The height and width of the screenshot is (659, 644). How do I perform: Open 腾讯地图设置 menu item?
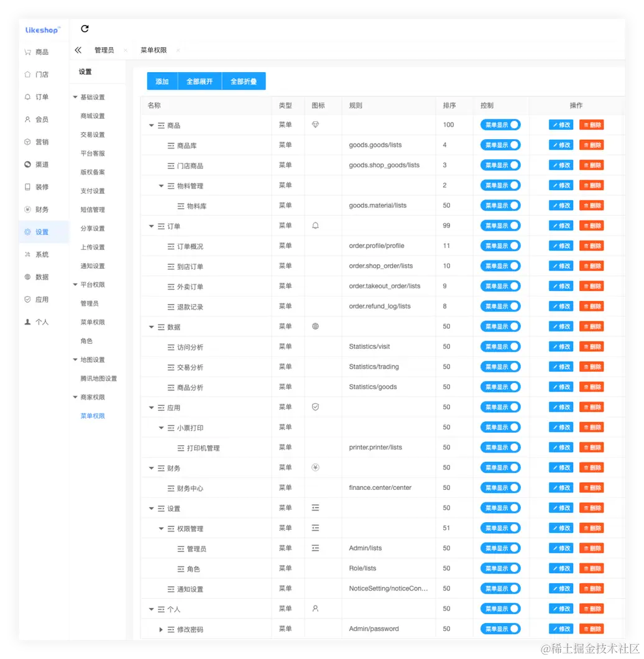click(x=99, y=378)
